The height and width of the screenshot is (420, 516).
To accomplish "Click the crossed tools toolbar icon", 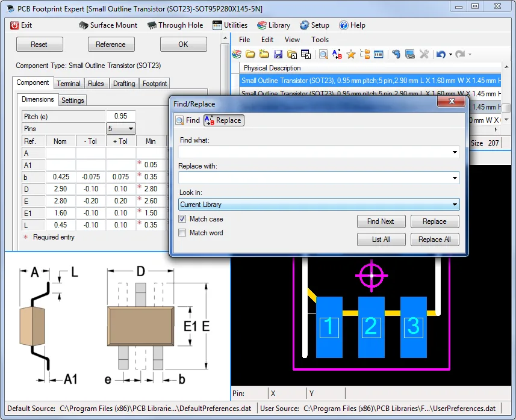I will pyautogui.click(x=424, y=54).
